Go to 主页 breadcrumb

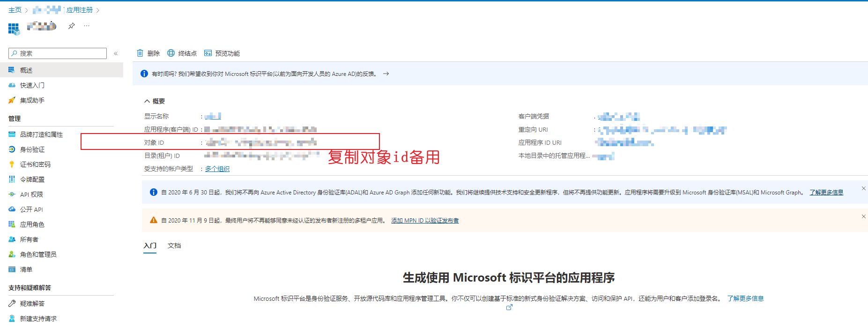(x=15, y=10)
